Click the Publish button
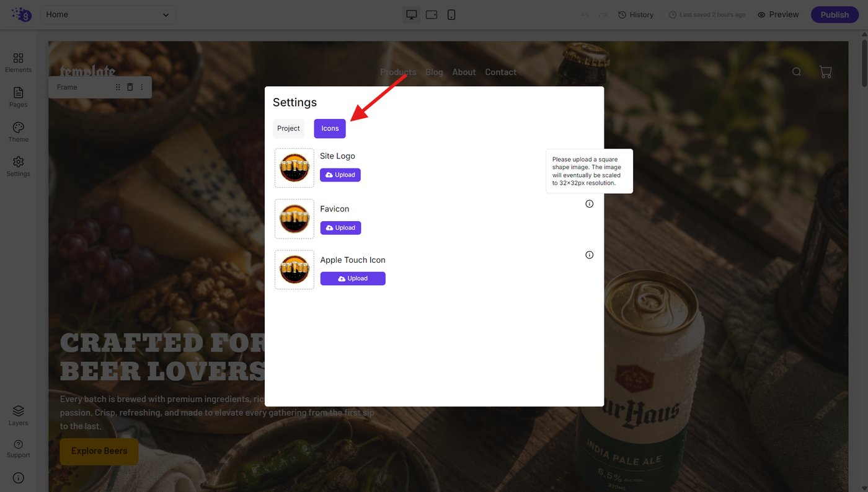 (x=835, y=15)
